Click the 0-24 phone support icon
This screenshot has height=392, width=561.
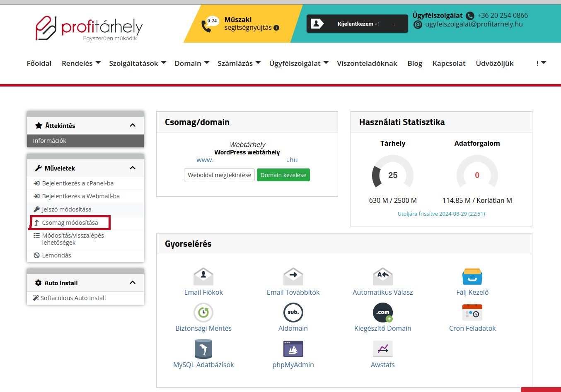210,24
